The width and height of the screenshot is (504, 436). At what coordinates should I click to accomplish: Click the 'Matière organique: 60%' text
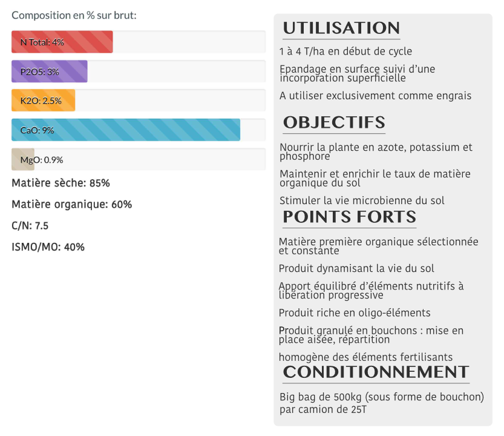click(71, 205)
